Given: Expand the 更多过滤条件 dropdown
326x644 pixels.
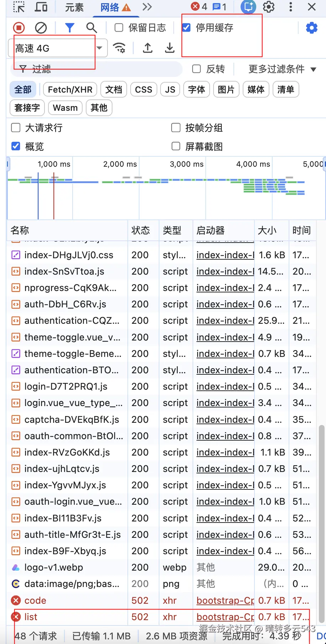Looking at the screenshot, I should point(282,69).
